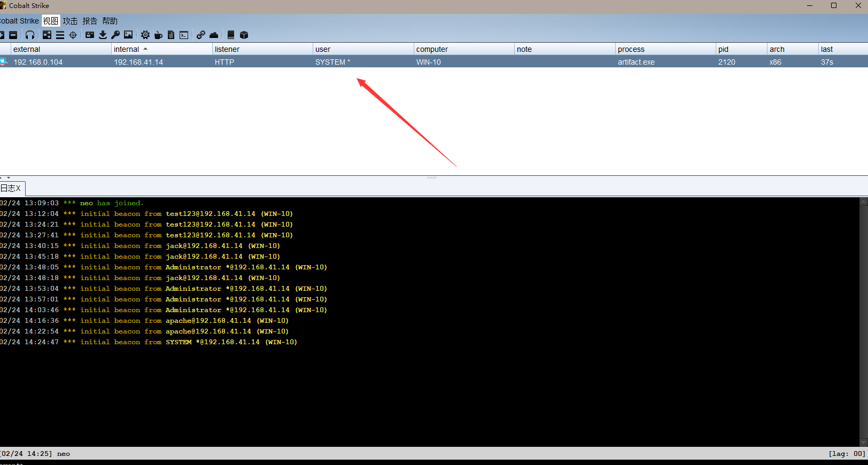
Task: Sort sessions by external column header
Action: tap(61, 49)
